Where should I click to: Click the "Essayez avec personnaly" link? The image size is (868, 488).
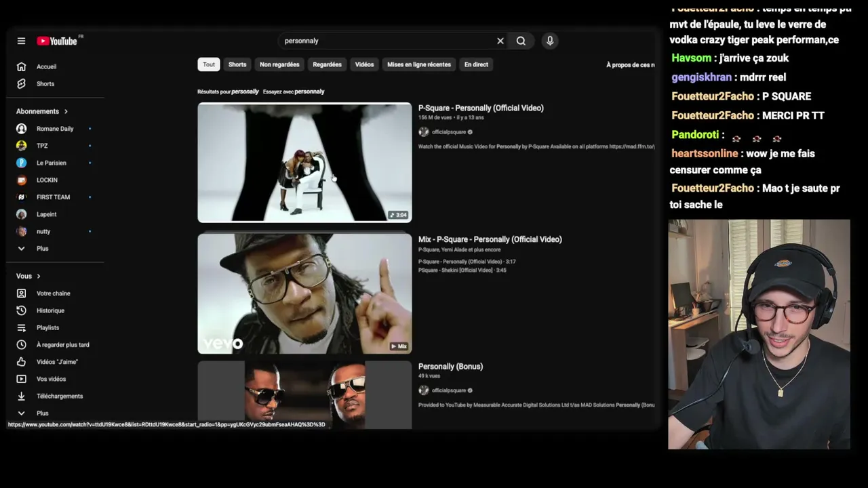click(294, 91)
